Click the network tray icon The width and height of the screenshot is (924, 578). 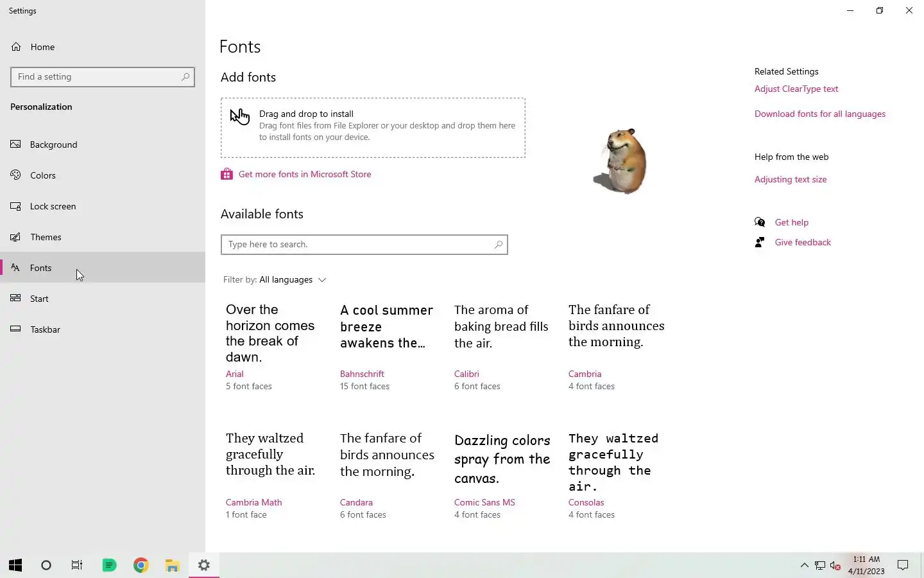820,565
